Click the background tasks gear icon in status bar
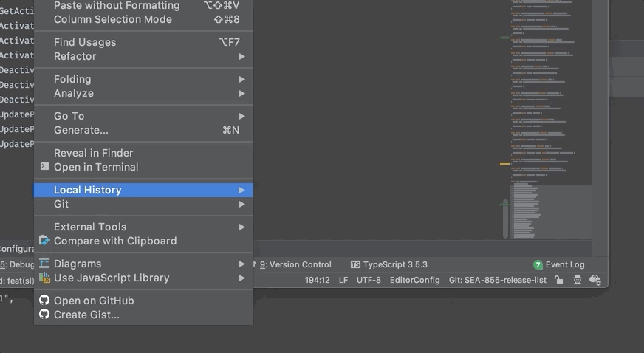This screenshot has height=353, width=644. 595,280
